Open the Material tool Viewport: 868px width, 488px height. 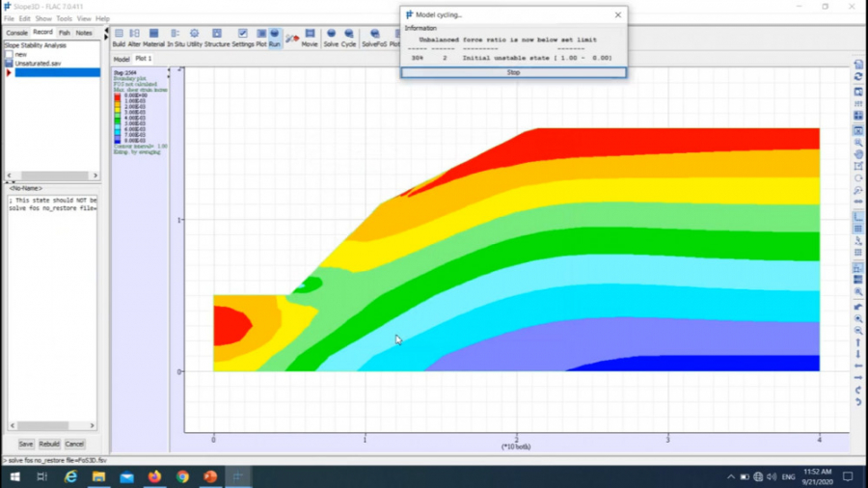tap(154, 39)
